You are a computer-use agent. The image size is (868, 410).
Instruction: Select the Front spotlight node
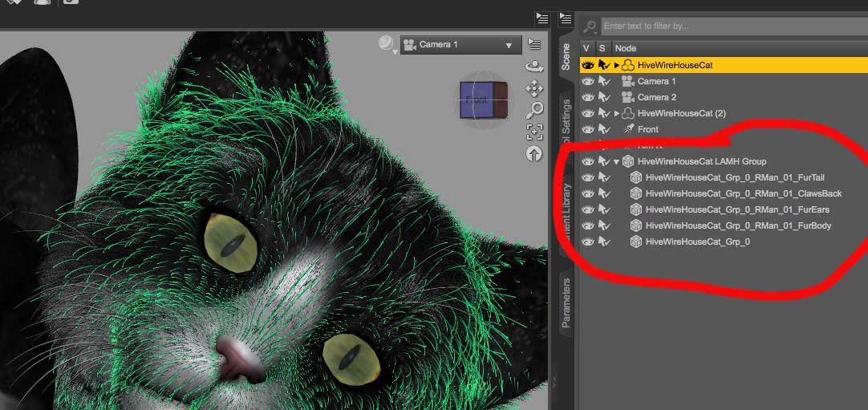pos(647,129)
